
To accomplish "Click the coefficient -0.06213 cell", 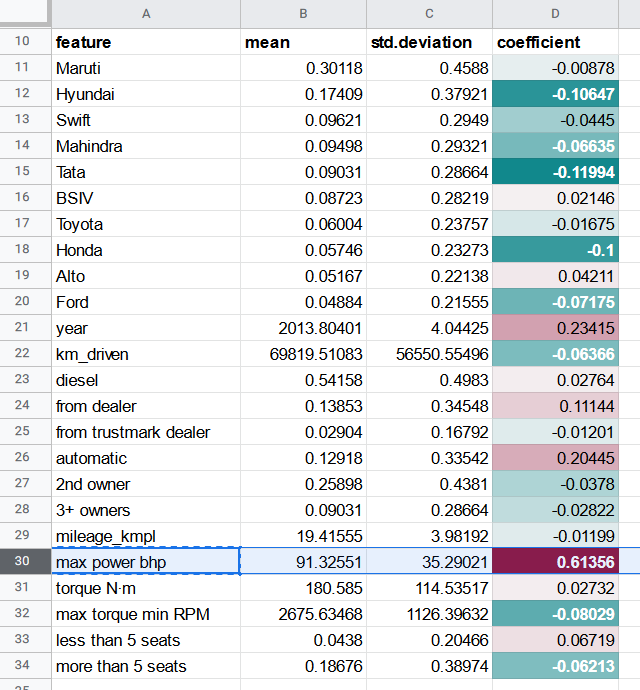I will pos(555,665).
